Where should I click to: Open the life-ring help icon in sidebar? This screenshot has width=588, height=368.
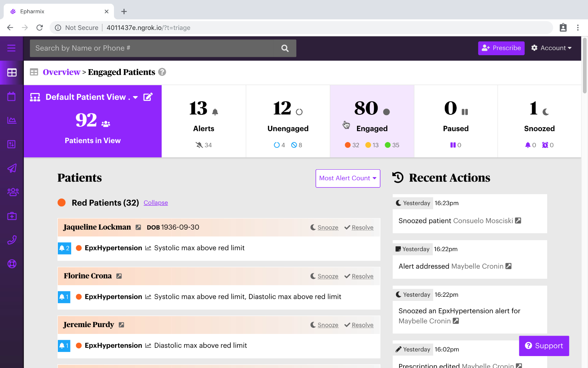[12, 264]
